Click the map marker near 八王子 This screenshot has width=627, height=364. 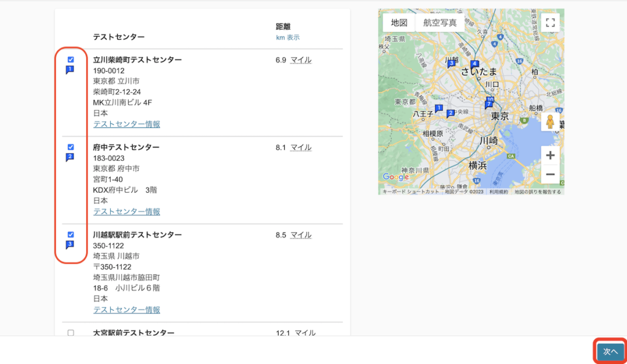[x=439, y=108]
